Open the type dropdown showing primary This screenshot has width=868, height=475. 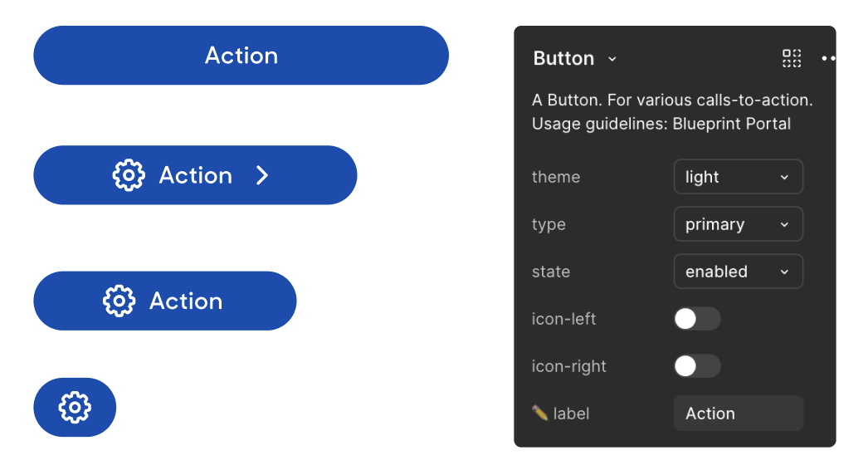[x=738, y=224]
